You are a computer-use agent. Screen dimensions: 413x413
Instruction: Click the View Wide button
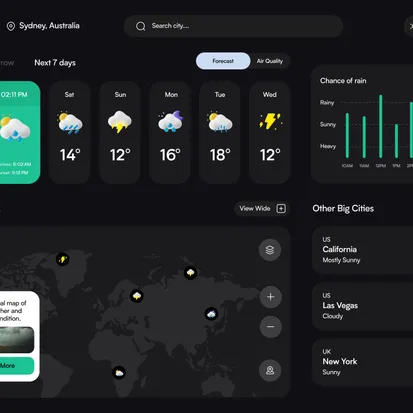click(x=262, y=209)
